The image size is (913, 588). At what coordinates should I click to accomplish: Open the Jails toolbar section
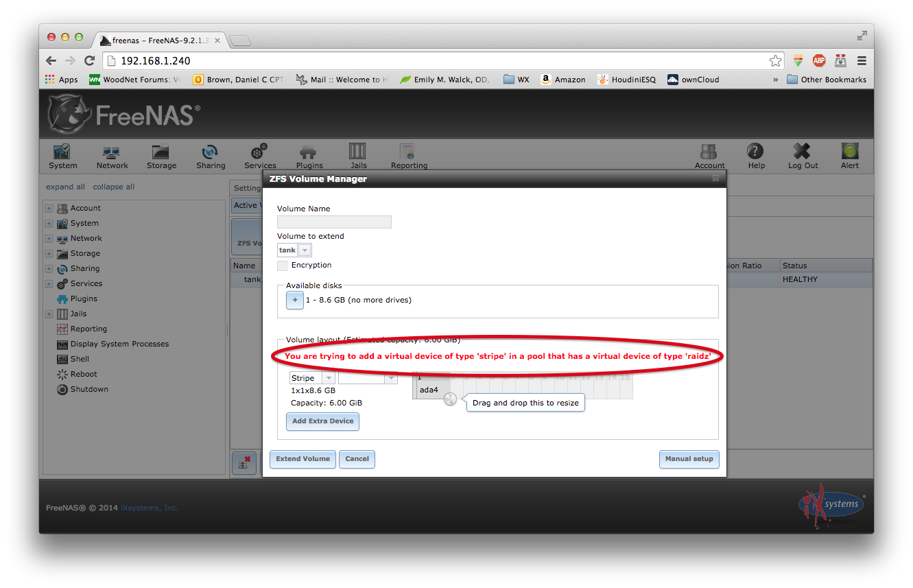(358, 156)
